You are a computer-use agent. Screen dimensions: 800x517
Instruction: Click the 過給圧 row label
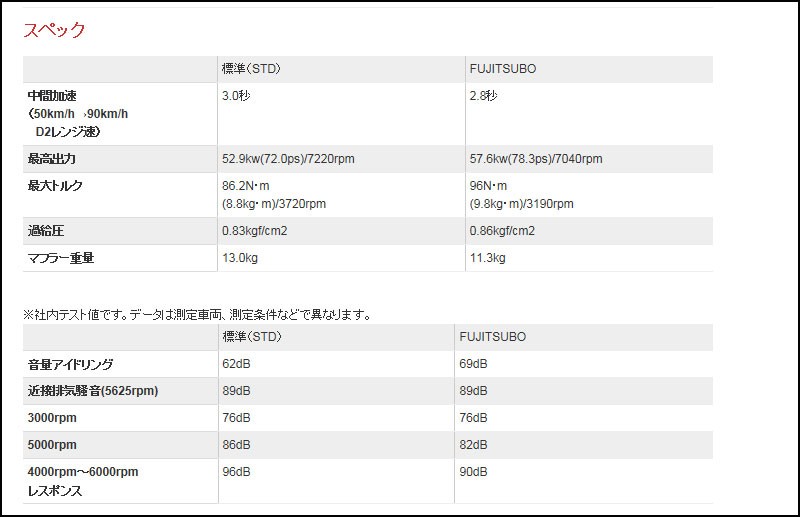pyautogui.click(x=46, y=231)
